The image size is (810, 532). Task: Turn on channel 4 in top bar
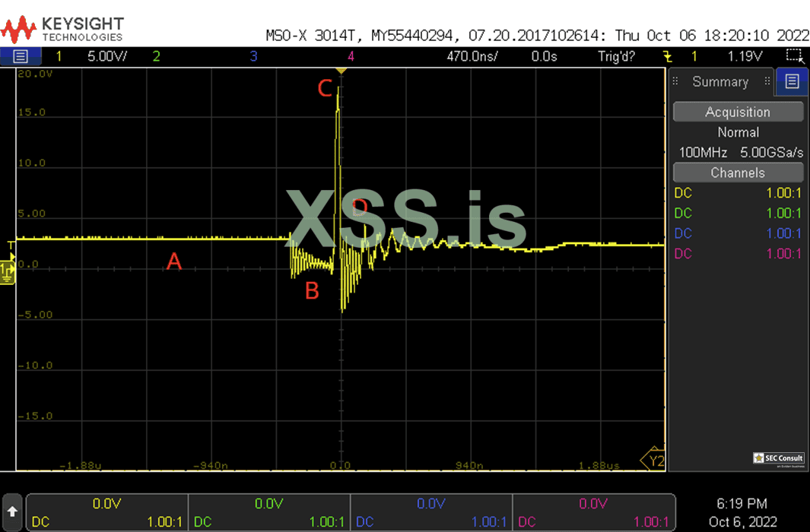[351, 56]
